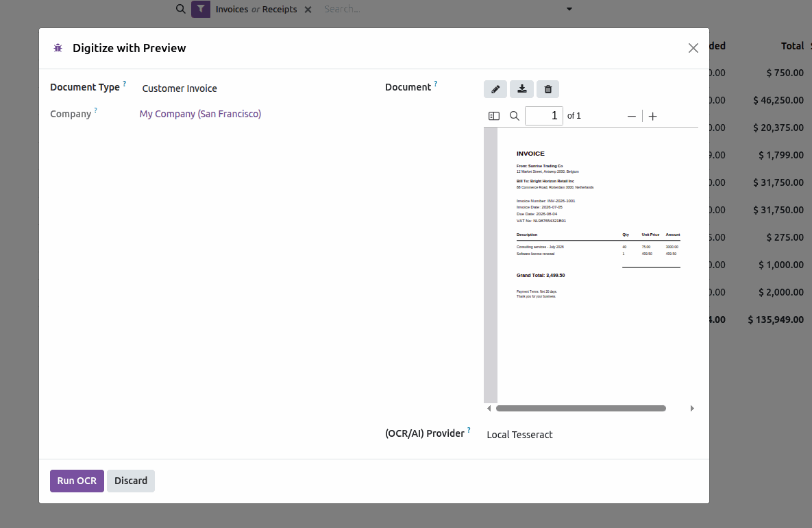Screen dimensions: 812x528
Task: Click the Grand Total: 3,499.50 text in preview
Action: pos(541,275)
